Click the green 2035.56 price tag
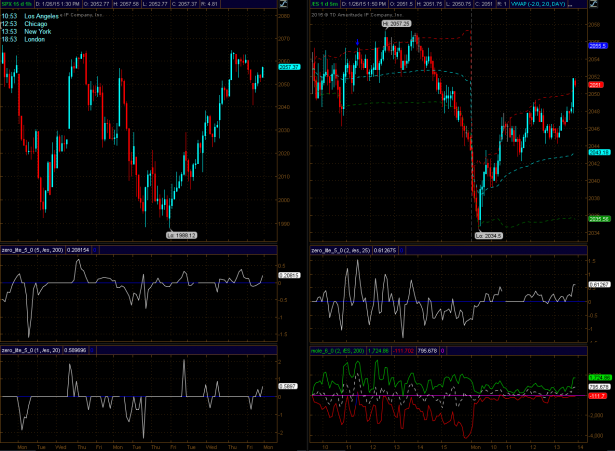Image resolution: width=615 pixels, height=451 pixels. 599,219
